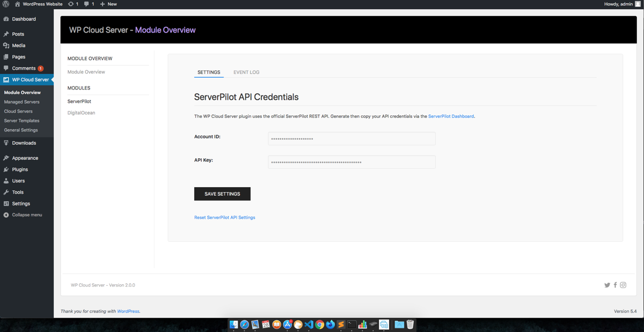Open Managed Servers submenu
Image resolution: width=644 pixels, height=332 pixels.
click(x=21, y=102)
